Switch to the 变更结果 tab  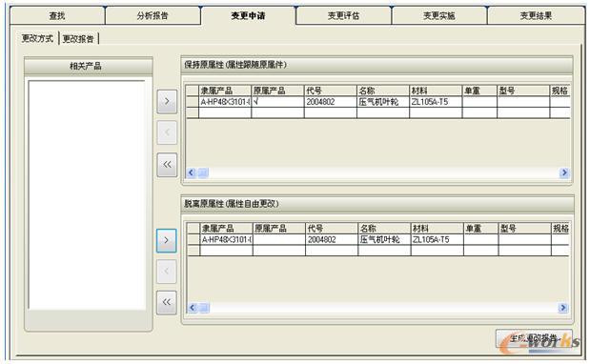(536, 16)
